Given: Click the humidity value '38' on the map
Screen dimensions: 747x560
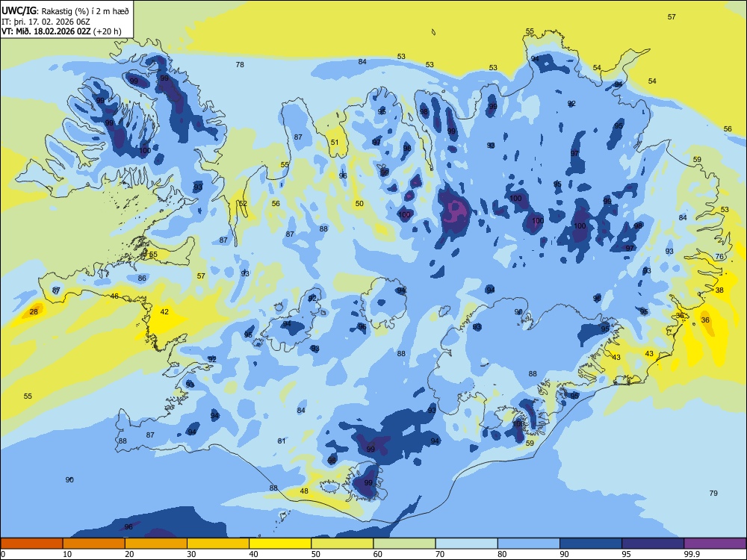Looking at the screenshot, I should click(719, 290).
